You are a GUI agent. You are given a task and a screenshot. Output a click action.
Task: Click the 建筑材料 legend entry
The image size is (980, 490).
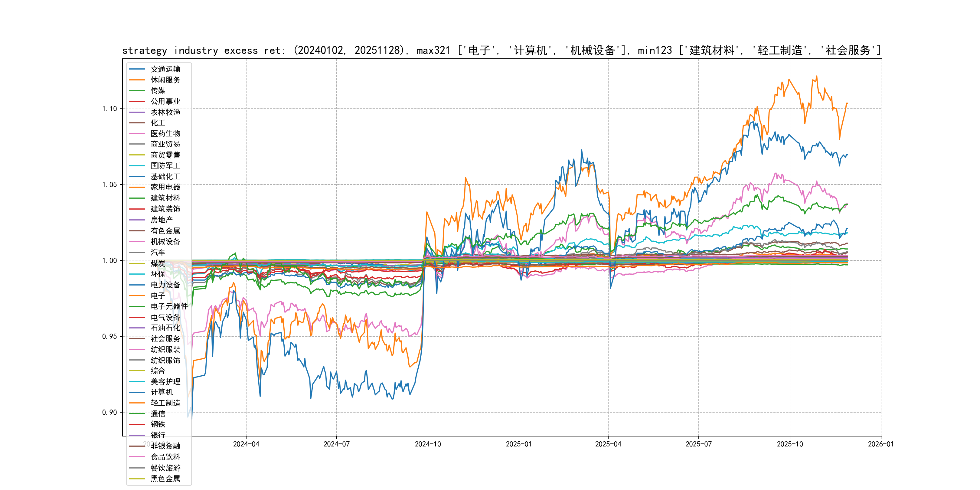[x=165, y=198]
